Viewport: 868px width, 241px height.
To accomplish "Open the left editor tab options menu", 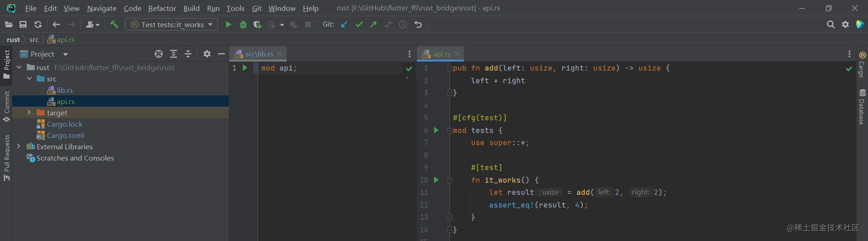I will pyautogui.click(x=410, y=54).
